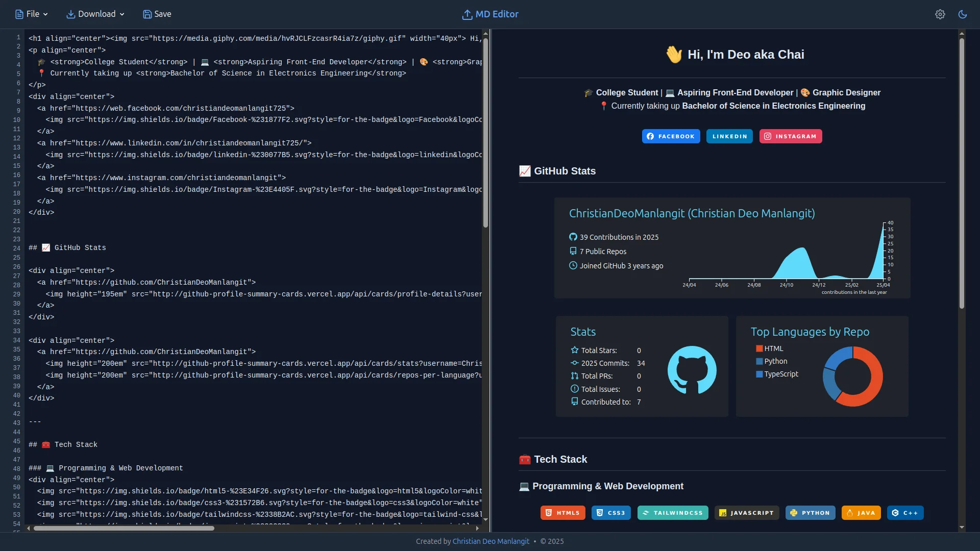Click the CSS3 tech badge
The image size is (980, 551).
pyautogui.click(x=611, y=513)
